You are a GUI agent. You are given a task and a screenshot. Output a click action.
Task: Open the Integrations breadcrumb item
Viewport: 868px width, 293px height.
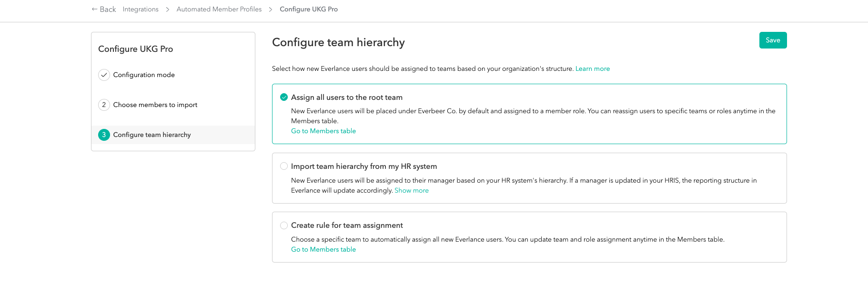(x=141, y=9)
